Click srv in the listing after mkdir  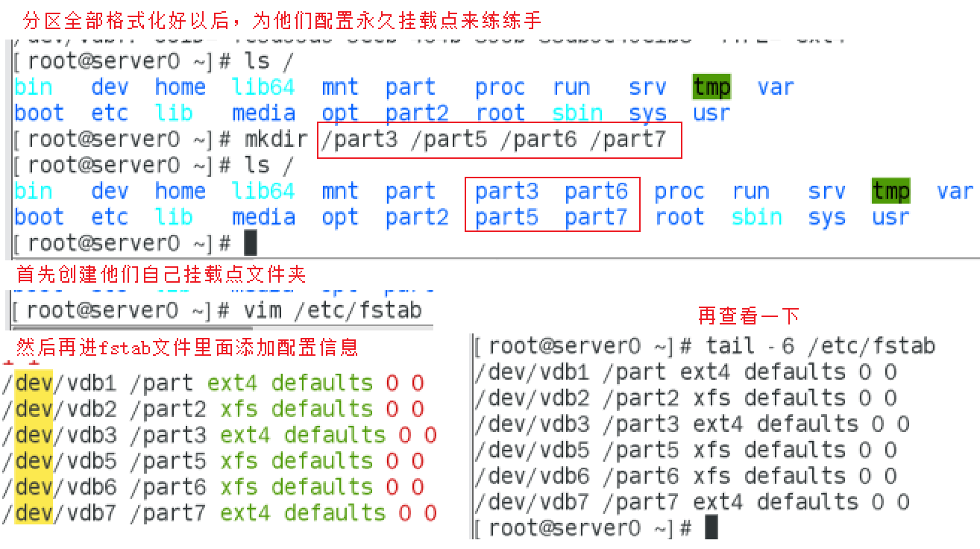pos(826,192)
